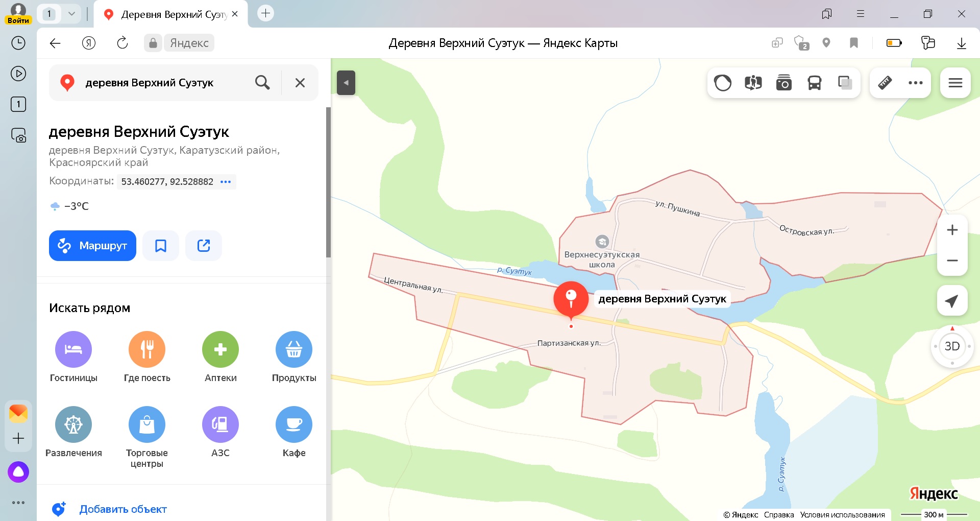This screenshot has height=521, width=980.
Task: Bookmark this page in the address bar
Action: click(854, 43)
